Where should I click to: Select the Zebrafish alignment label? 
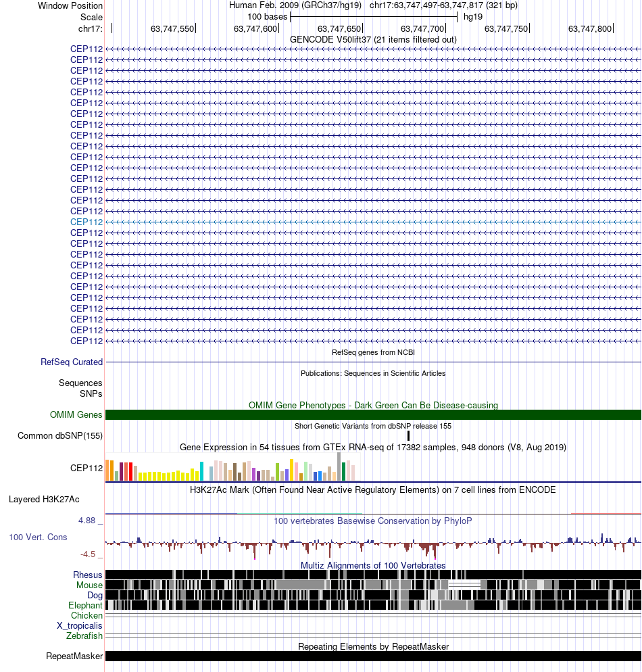coord(84,636)
